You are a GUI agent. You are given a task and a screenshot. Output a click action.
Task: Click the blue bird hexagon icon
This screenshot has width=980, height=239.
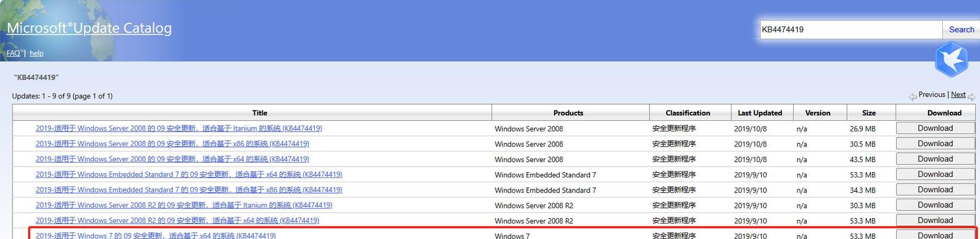tap(951, 59)
